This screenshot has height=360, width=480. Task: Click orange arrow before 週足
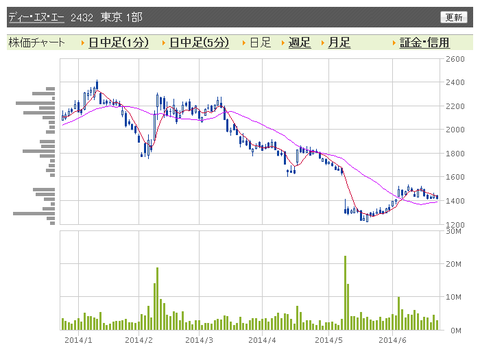click(x=283, y=43)
